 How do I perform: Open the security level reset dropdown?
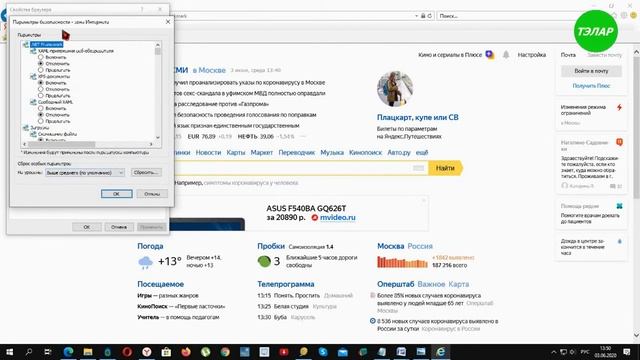[85, 173]
